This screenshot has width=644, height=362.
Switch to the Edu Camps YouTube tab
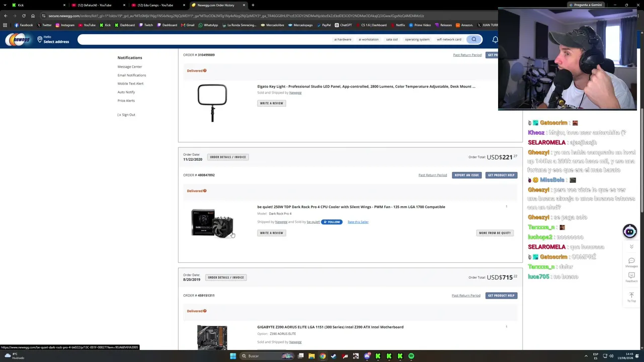158,5
